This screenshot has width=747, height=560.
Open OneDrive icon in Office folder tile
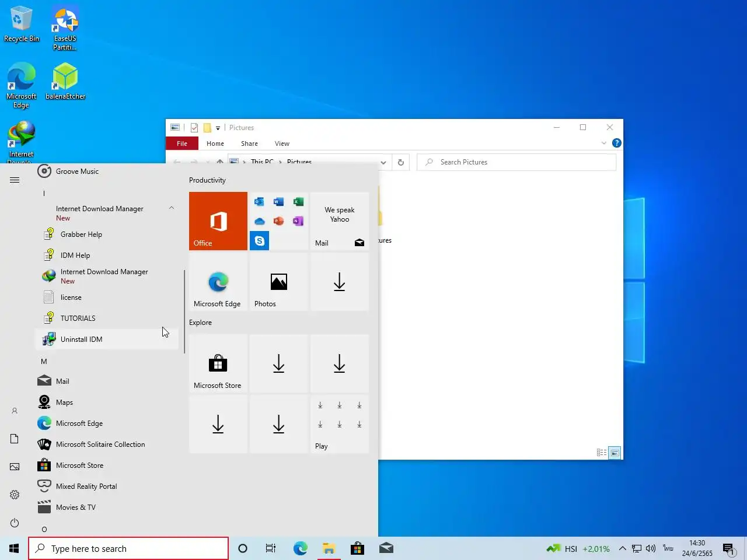pos(259,221)
